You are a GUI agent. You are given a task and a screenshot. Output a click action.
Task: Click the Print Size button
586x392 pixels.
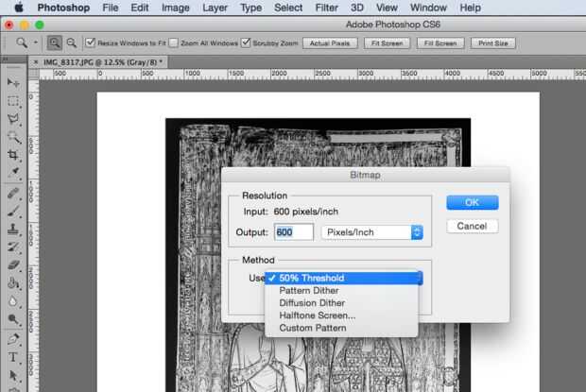coord(493,43)
